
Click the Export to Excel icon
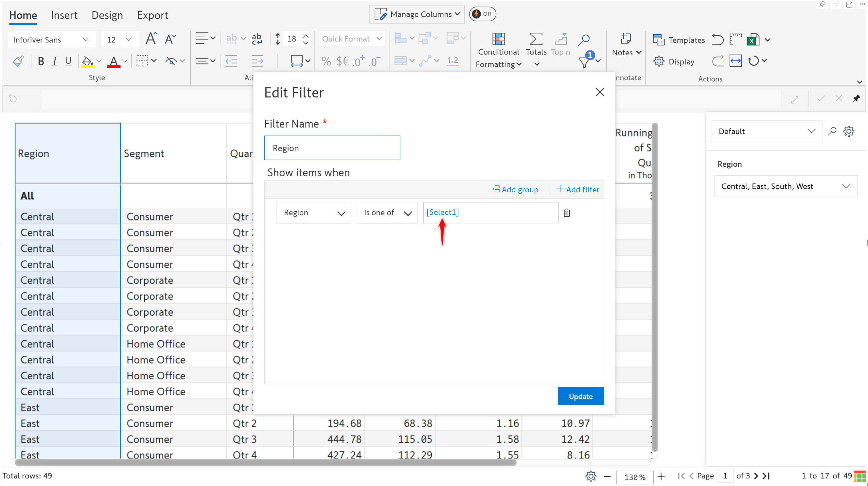pyautogui.click(x=753, y=40)
